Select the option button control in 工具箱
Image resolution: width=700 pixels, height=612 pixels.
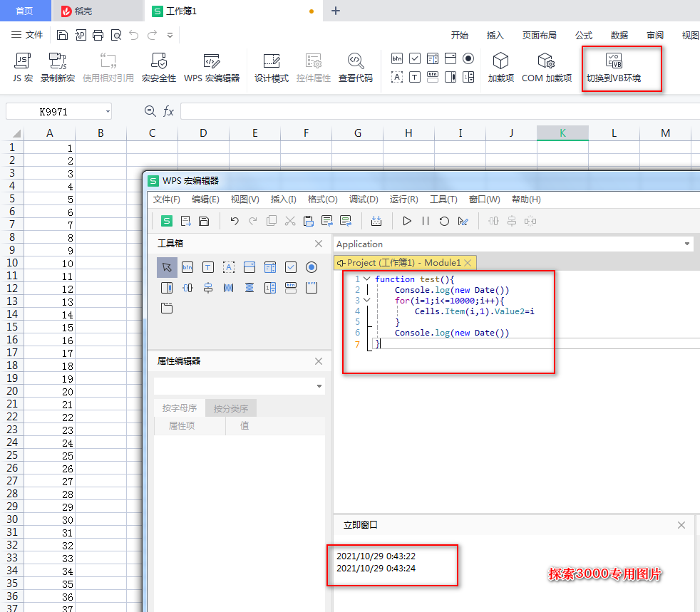coord(312,267)
